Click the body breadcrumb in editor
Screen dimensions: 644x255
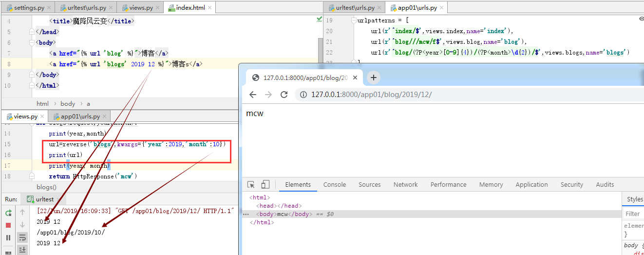pyautogui.click(x=68, y=103)
